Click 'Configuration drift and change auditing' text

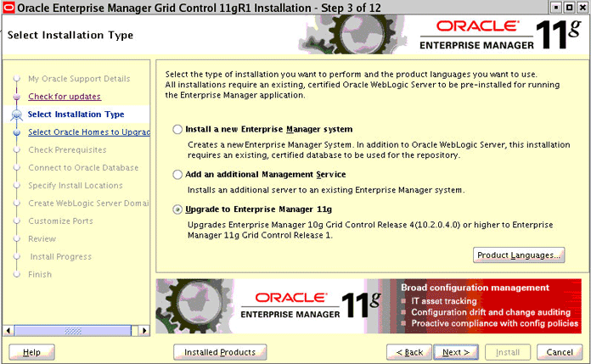tap(491, 312)
